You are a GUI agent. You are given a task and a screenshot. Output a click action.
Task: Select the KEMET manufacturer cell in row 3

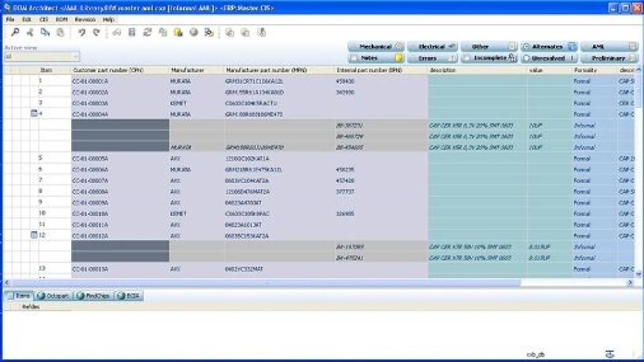pos(197,103)
